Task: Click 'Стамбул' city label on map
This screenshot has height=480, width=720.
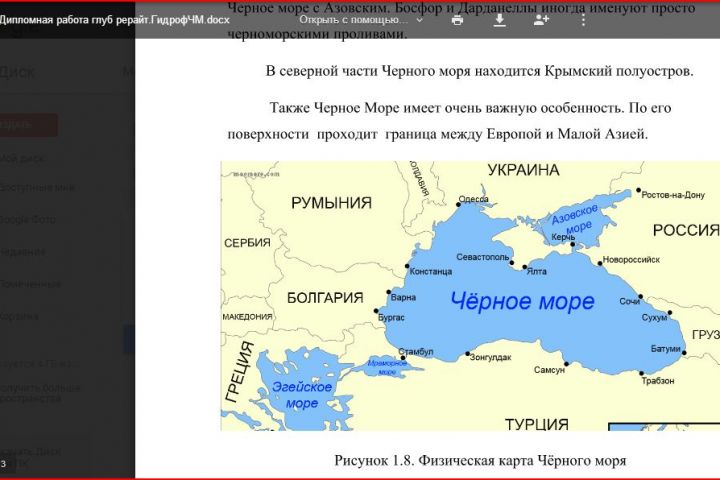Action: tap(416, 351)
